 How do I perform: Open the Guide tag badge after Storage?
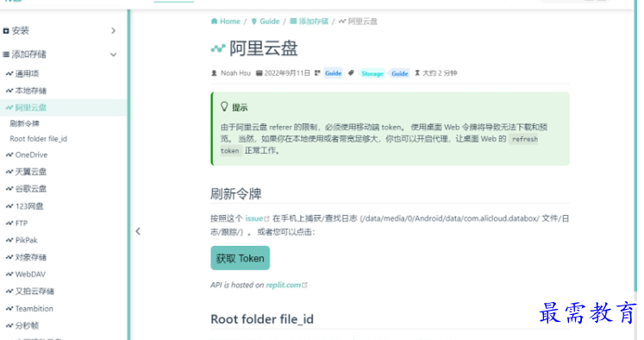(x=400, y=73)
